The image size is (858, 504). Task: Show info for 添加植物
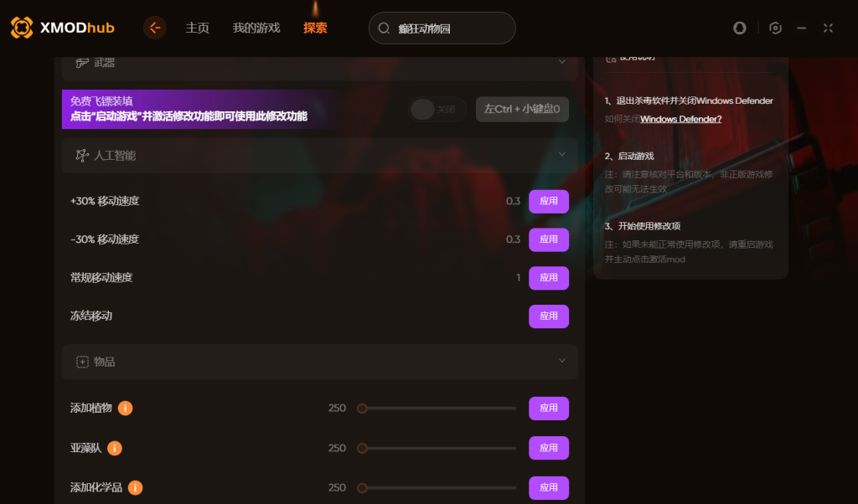coord(126,409)
